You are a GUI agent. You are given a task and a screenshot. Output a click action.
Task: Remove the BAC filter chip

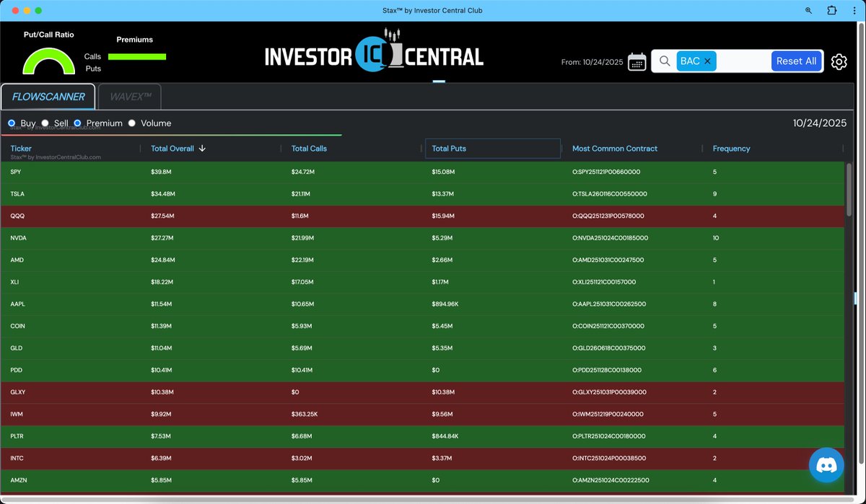click(x=707, y=61)
